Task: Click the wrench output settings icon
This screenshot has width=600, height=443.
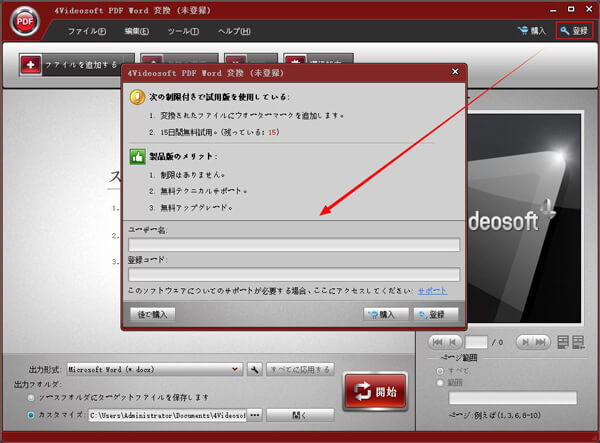Action: click(x=255, y=370)
